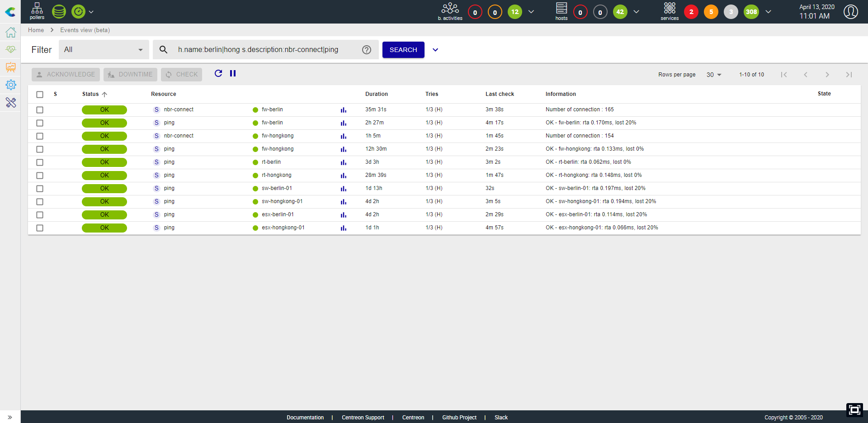Select the checkbox for esx-hongkong-01 ping row
This screenshot has height=423, width=868.
coord(40,228)
